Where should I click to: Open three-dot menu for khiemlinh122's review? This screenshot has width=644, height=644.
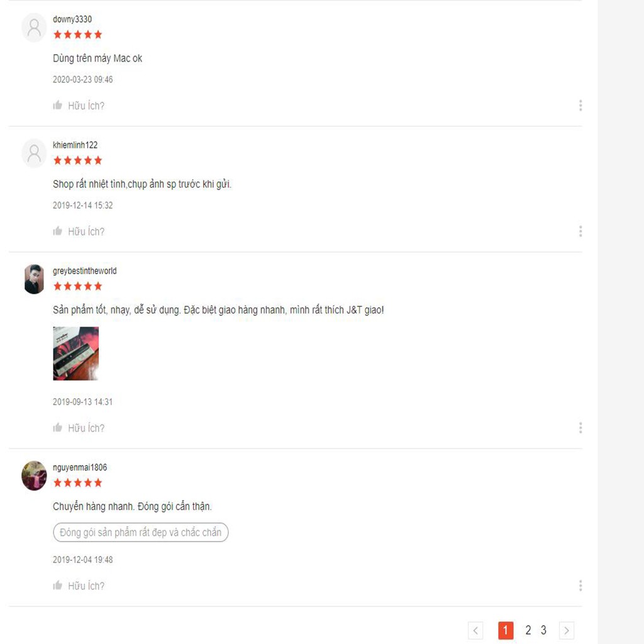click(580, 231)
